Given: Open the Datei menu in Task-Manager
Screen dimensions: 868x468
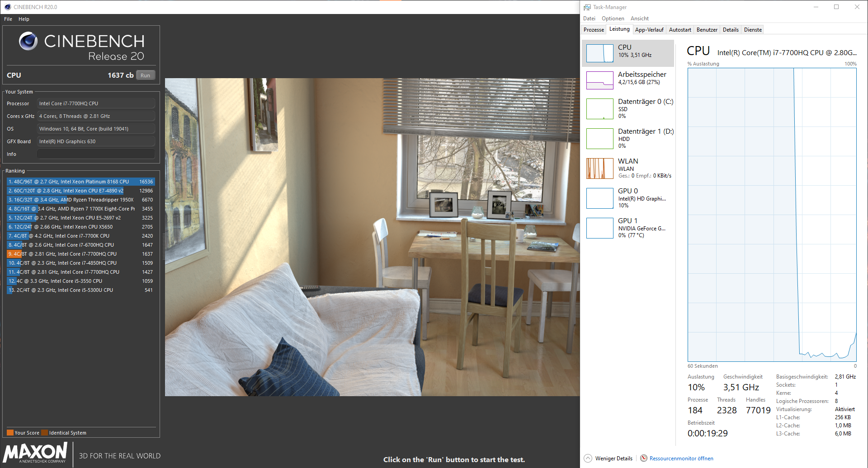Looking at the screenshot, I should point(589,19).
